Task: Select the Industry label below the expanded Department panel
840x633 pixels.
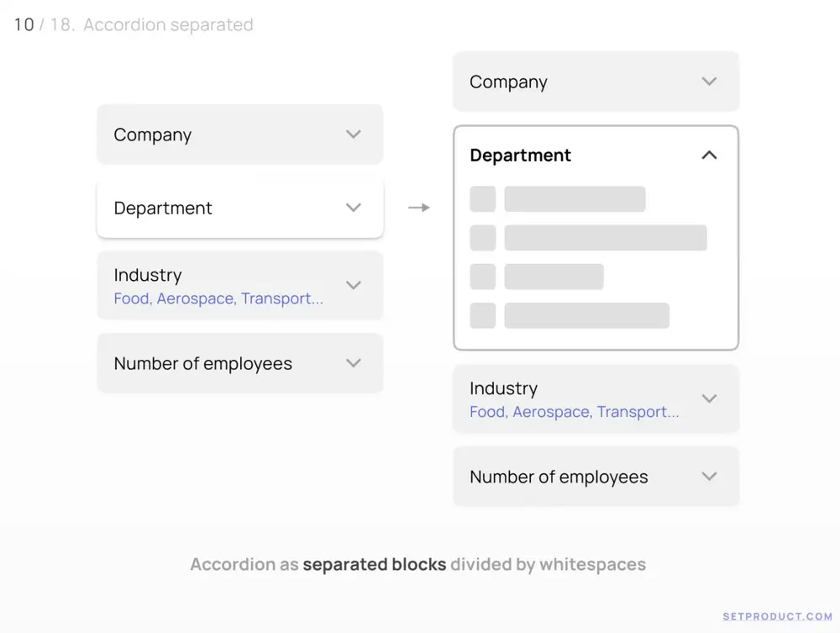Action: pyautogui.click(x=503, y=388)
